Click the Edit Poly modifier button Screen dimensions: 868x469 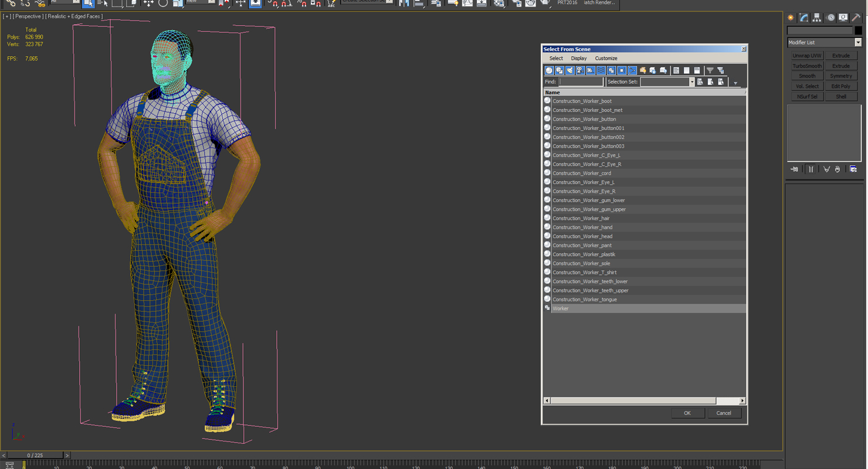pos(841,86)
